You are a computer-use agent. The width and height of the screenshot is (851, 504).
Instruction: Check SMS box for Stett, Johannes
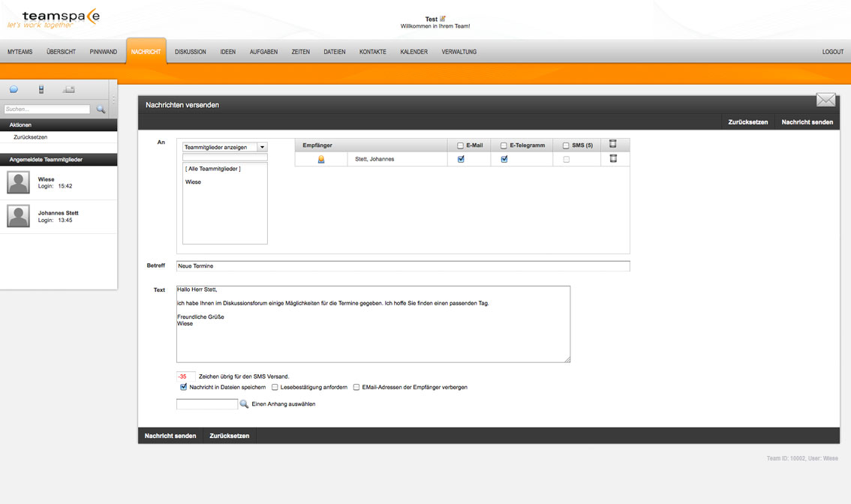pyautogui.click(x=567, y=160)
